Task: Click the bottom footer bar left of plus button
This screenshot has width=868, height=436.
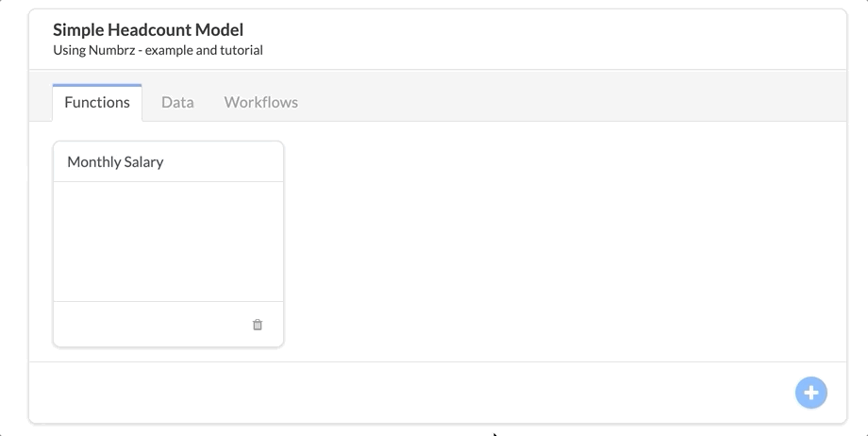Action: pos(409,393)
